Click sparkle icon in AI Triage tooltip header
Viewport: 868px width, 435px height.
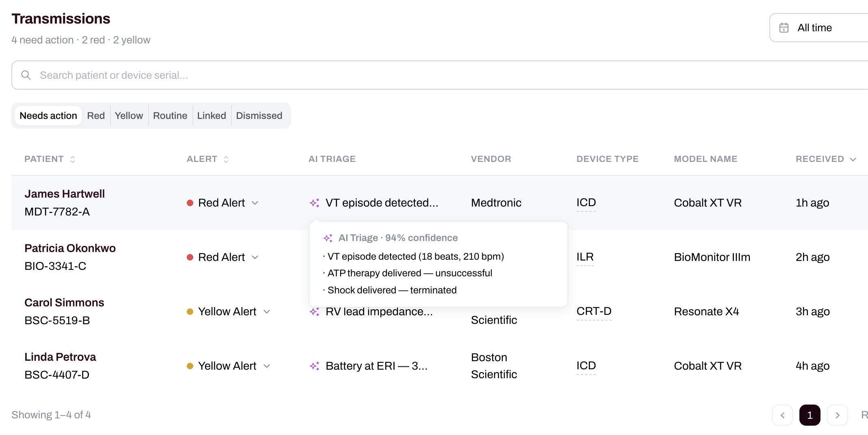pos(328,238)
